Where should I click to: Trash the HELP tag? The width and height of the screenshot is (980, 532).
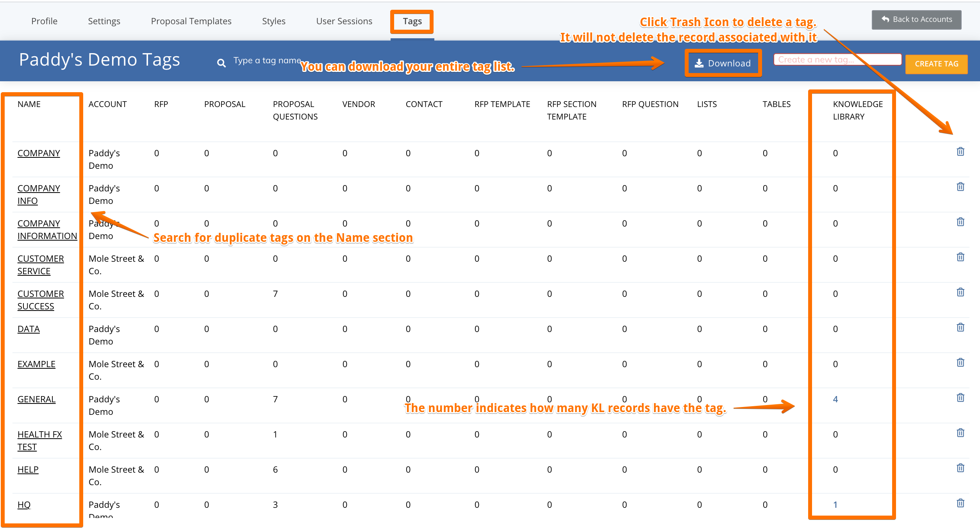[x=960, y=468]
